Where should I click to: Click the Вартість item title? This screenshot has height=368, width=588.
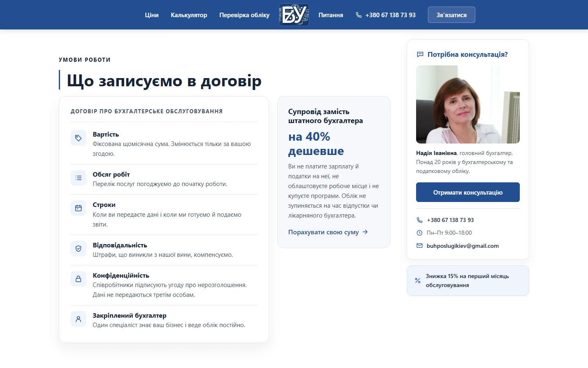click(106, 134)
